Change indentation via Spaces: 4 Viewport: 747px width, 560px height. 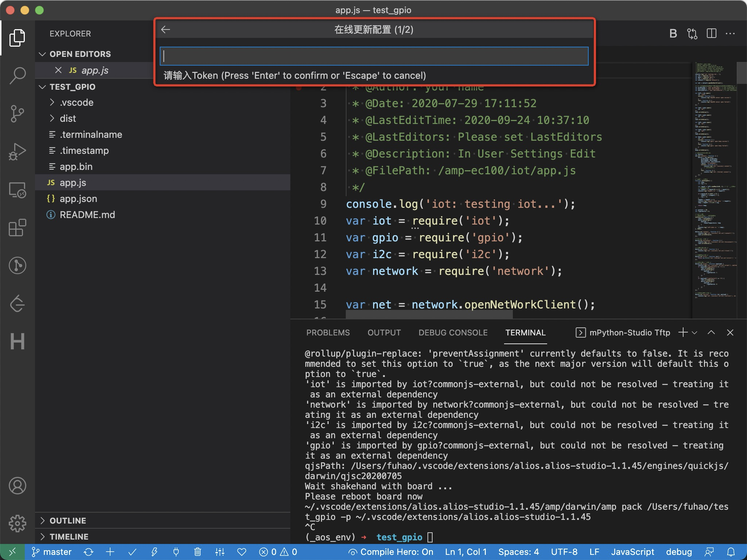point(519,552)
